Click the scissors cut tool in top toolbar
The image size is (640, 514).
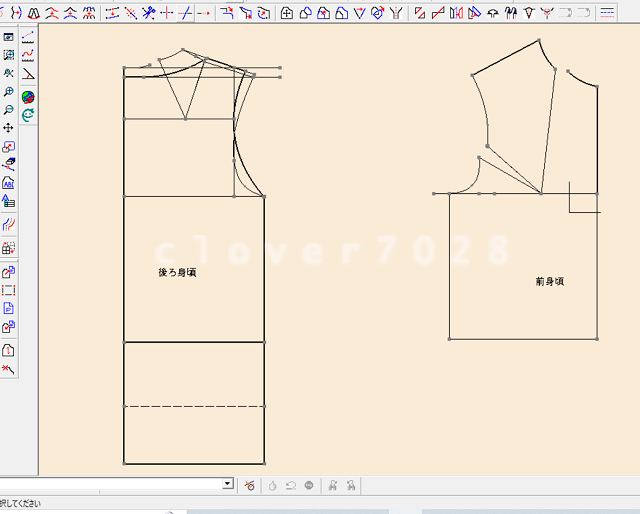[148, 13]
